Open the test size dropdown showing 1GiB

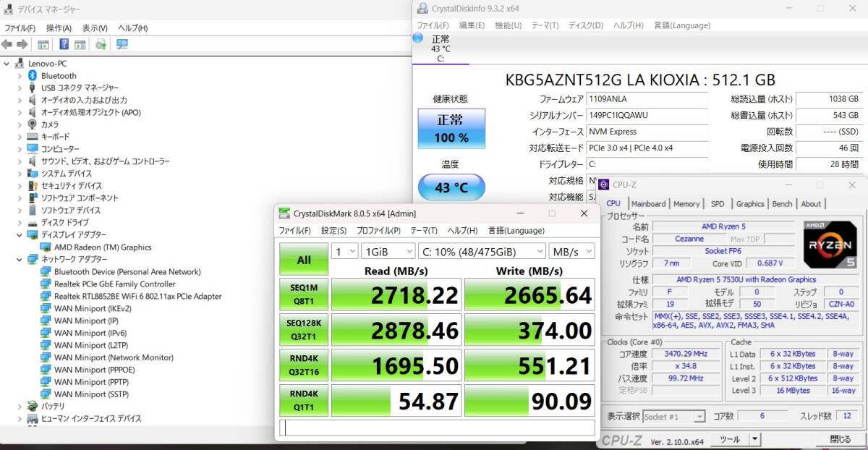(387, 250)
